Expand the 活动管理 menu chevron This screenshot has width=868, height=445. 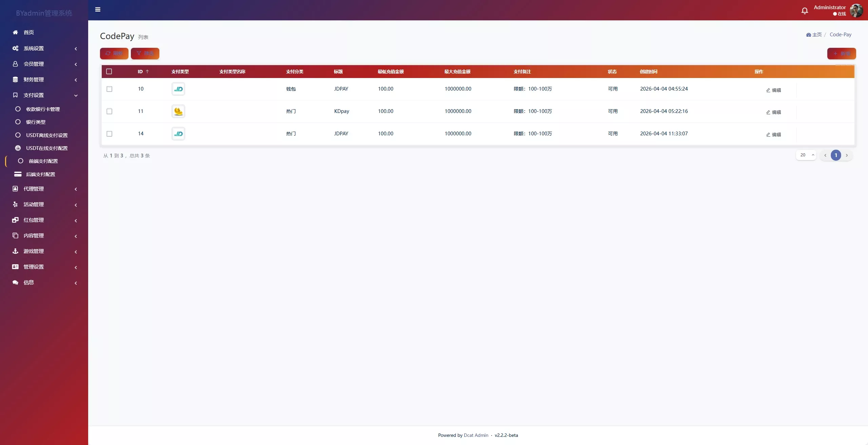coord(76,205)
